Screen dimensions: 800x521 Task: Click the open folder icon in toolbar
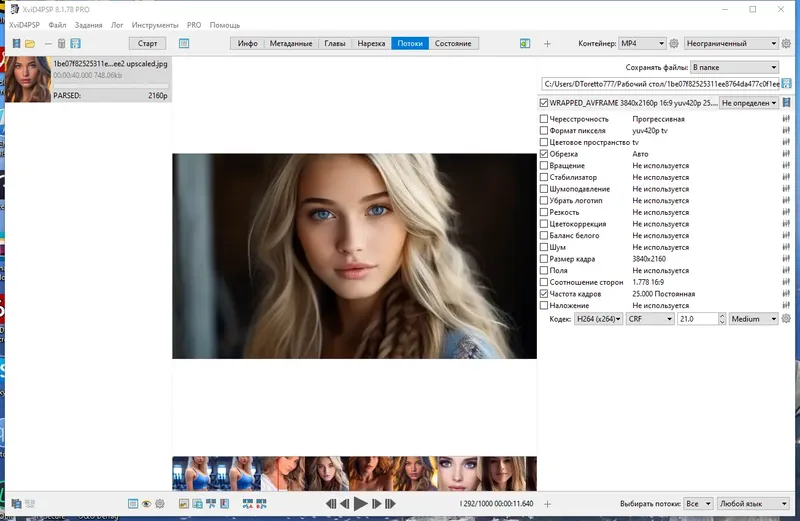click(x=30, y=44)
